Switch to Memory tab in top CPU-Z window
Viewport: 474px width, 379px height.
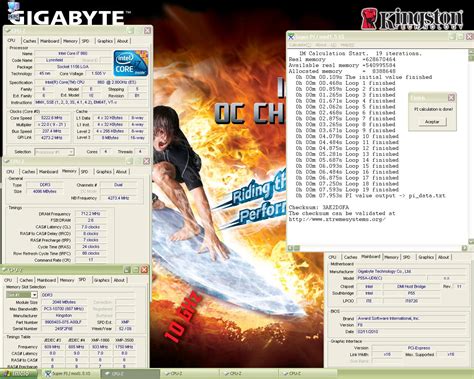[x=70, y=41]
